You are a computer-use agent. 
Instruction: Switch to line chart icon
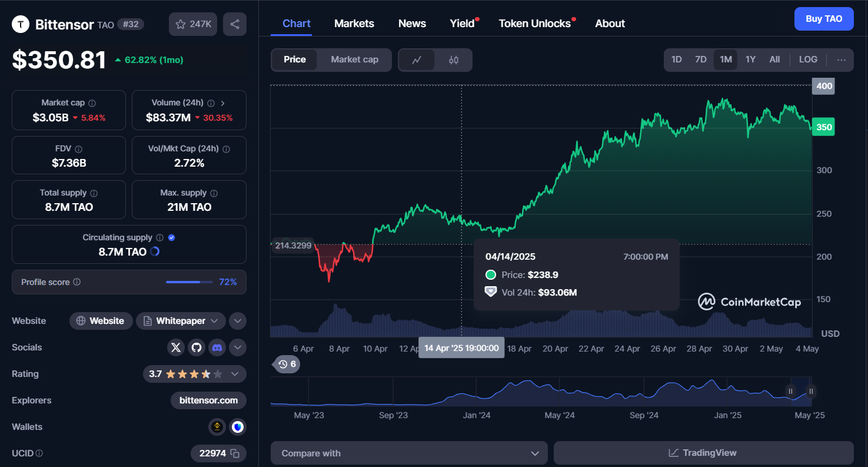[417, 60]
